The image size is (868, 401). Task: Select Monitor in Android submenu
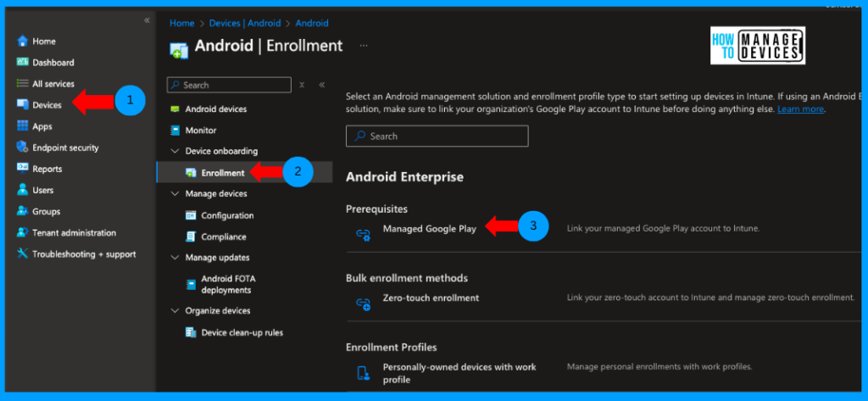(200, 131)
